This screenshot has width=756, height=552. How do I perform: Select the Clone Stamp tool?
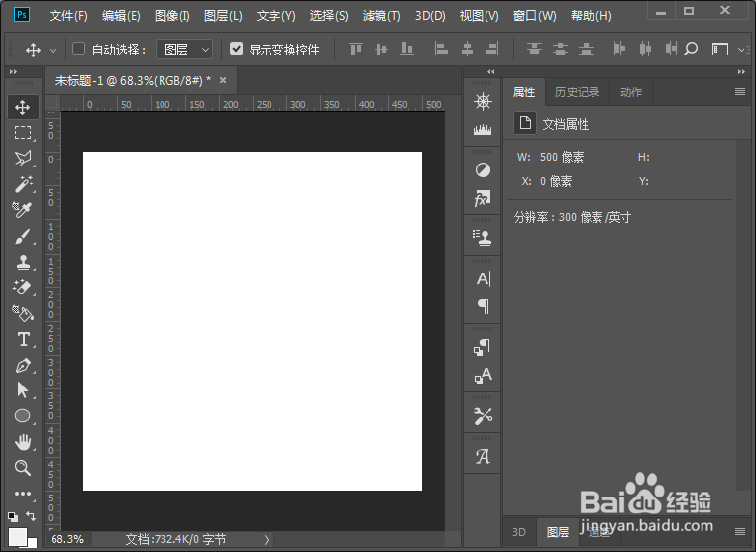[x=23, y=262]
